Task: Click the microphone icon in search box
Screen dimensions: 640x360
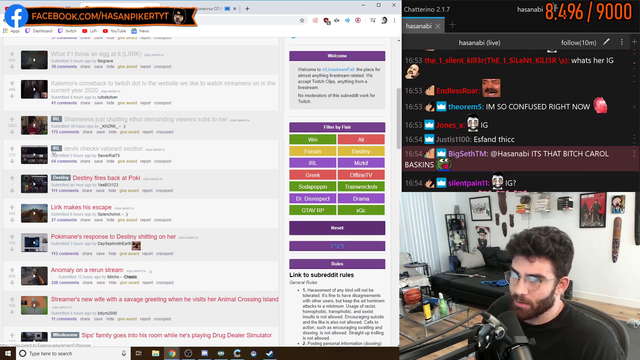Action: [x=124, y=353]
